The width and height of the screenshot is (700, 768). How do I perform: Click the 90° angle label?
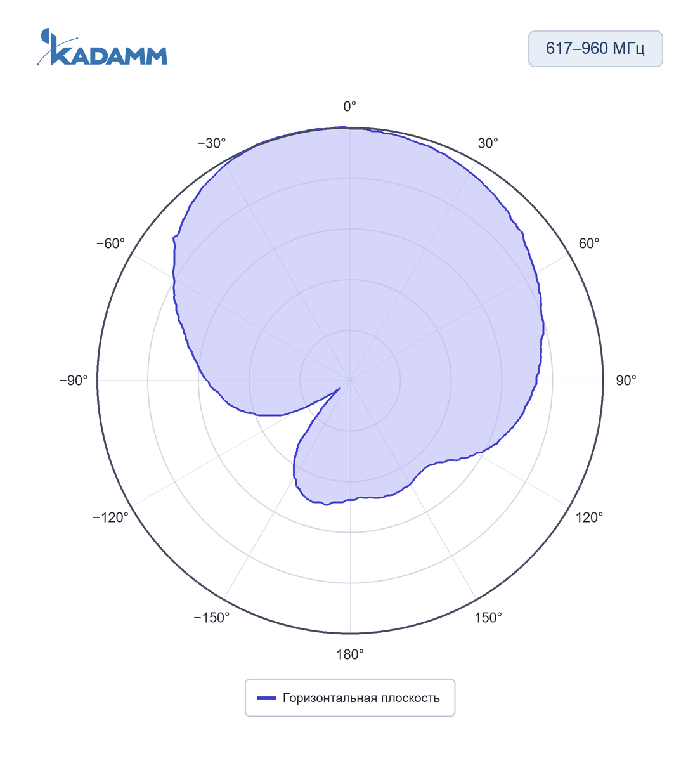pyautogui.click(x=626, y=381)
